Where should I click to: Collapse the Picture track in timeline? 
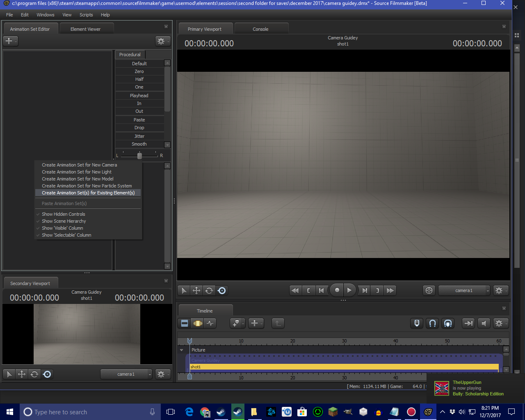coord(182,350)
